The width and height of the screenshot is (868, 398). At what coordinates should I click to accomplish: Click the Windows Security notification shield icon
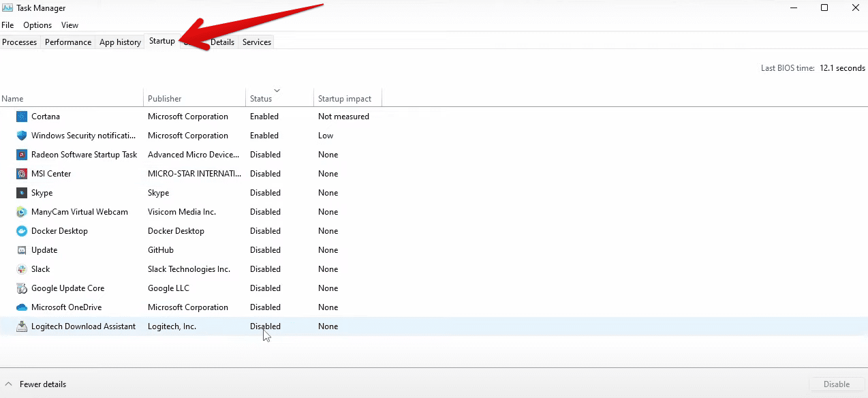tap(21, 136)
